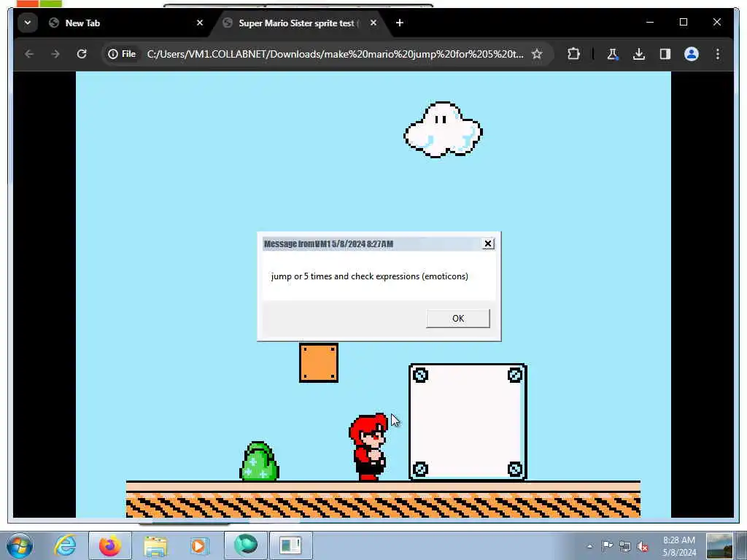747x560 pixels.
Task: Go forward in browser history
Action: click(55, 54)
